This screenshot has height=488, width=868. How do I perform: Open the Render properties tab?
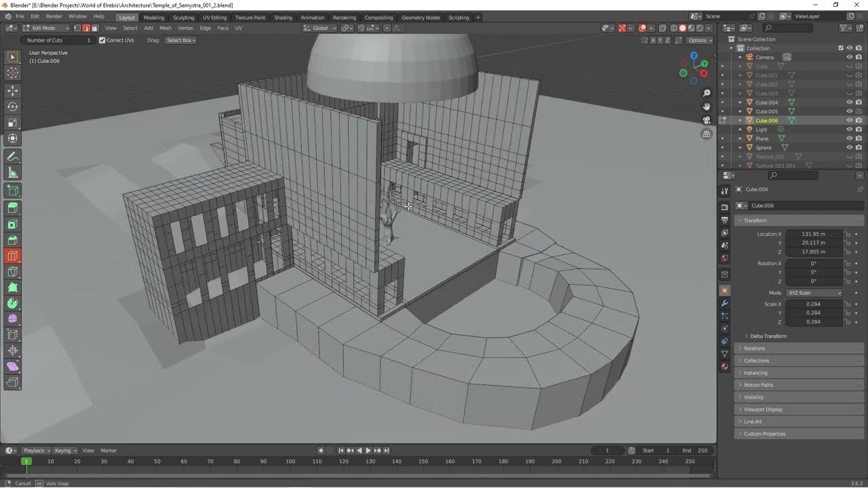[x=725, y=207]
